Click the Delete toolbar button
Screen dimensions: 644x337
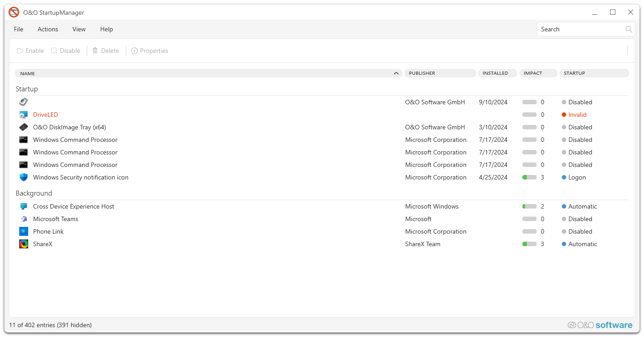[x=106, y=51]
